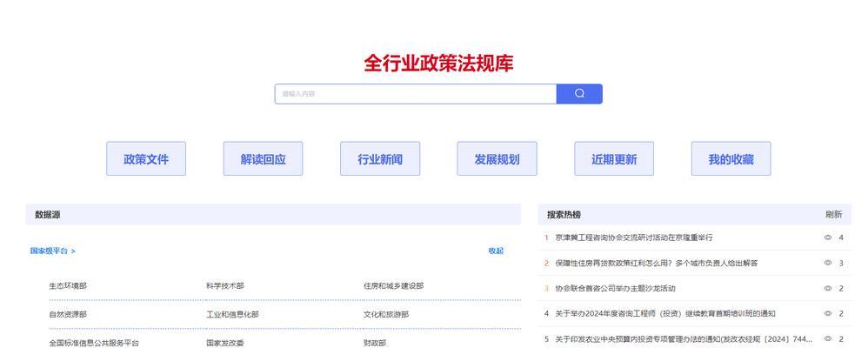868x348 pixels.
Task: Click the 全行业政策法规库 page title
Action: (438, 64)
